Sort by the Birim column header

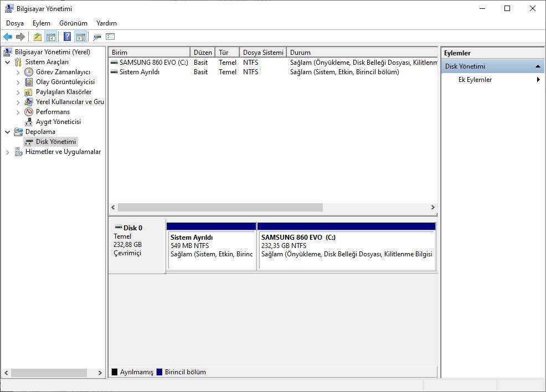[150, 52]
